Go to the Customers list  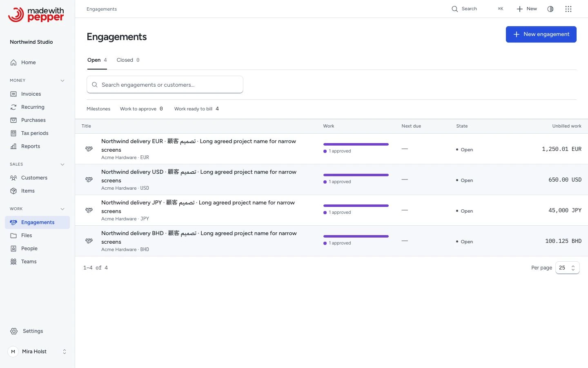coord(37,178)
